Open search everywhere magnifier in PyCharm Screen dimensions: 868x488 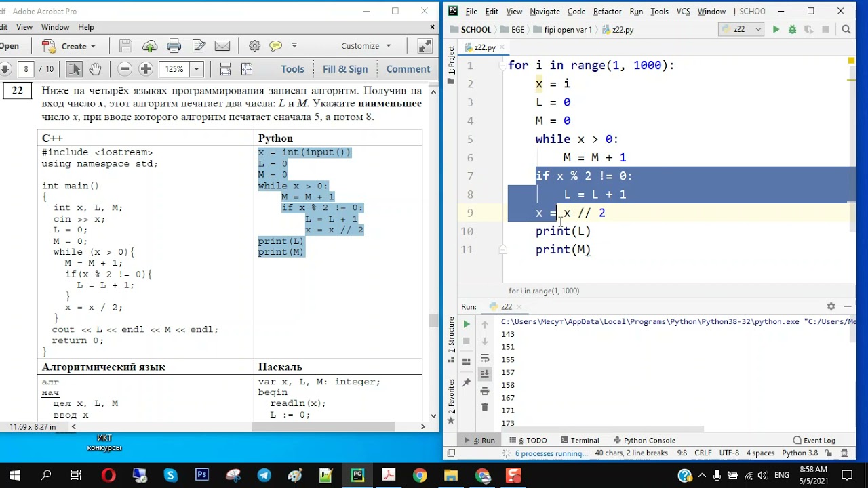point(846,30)
